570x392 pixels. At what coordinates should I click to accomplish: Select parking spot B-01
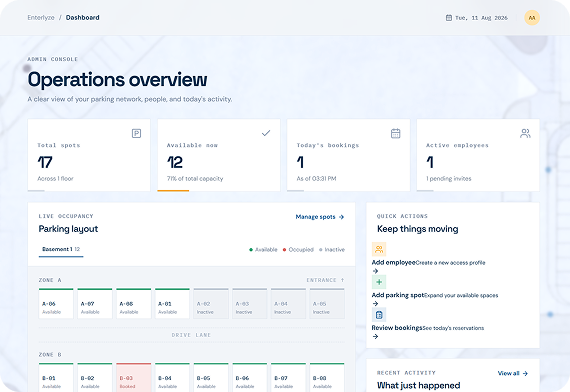point(56,377)
